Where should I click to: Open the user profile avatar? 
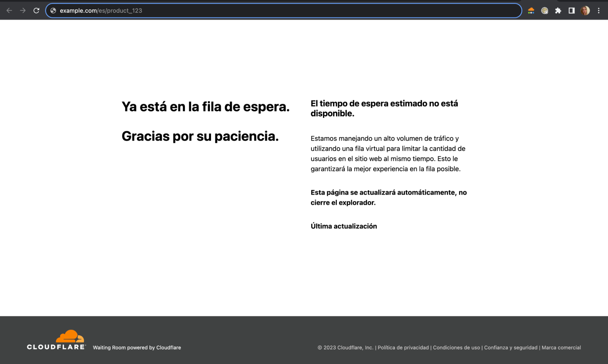click(x=585, y=11)
